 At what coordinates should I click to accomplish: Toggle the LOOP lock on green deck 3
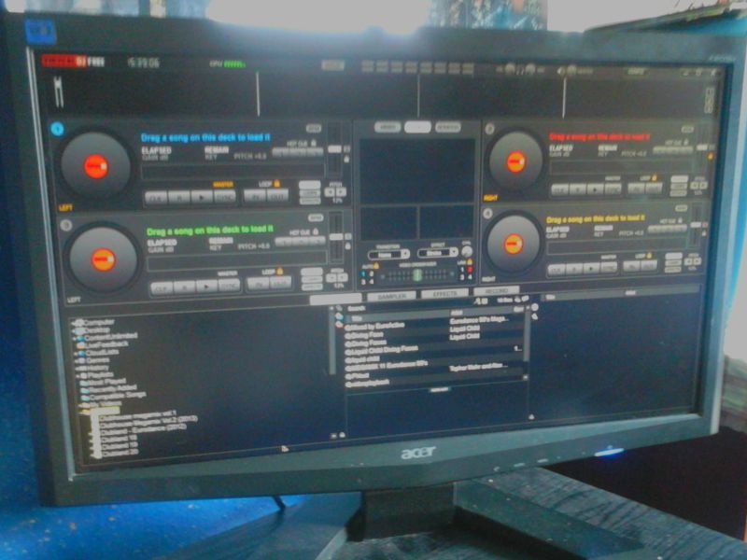[x=279, y=272]
